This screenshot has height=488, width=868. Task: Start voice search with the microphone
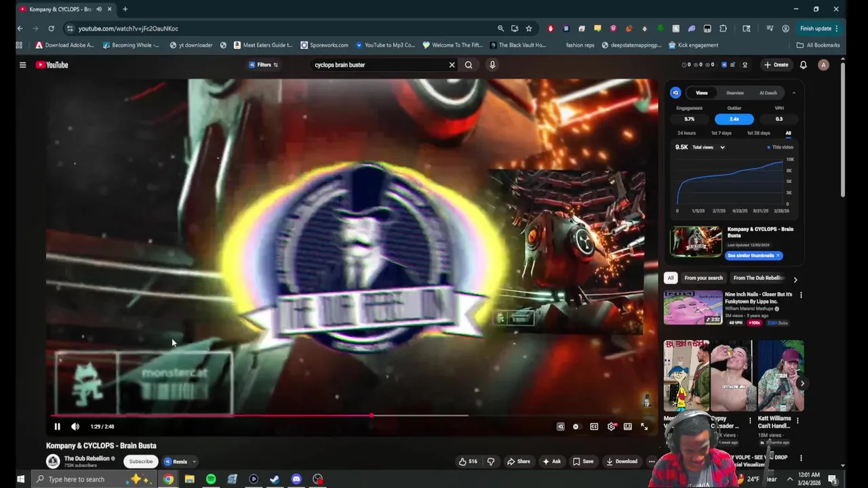point(492,65)
